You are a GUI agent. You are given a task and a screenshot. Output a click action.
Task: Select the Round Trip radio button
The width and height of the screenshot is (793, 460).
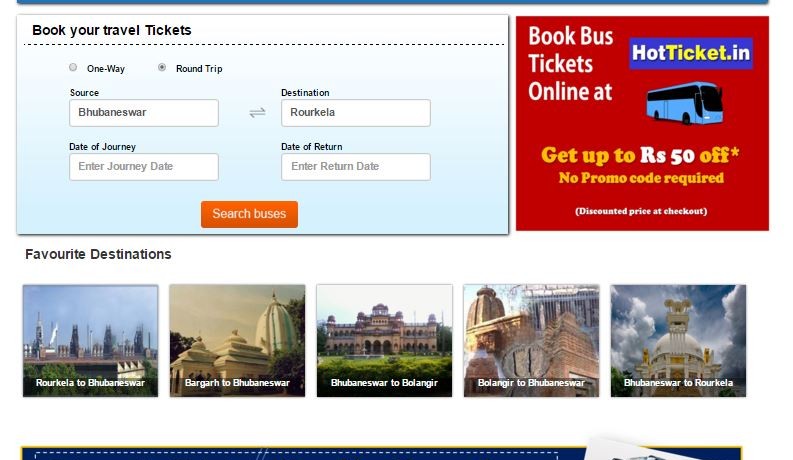(x=162, y=67)
